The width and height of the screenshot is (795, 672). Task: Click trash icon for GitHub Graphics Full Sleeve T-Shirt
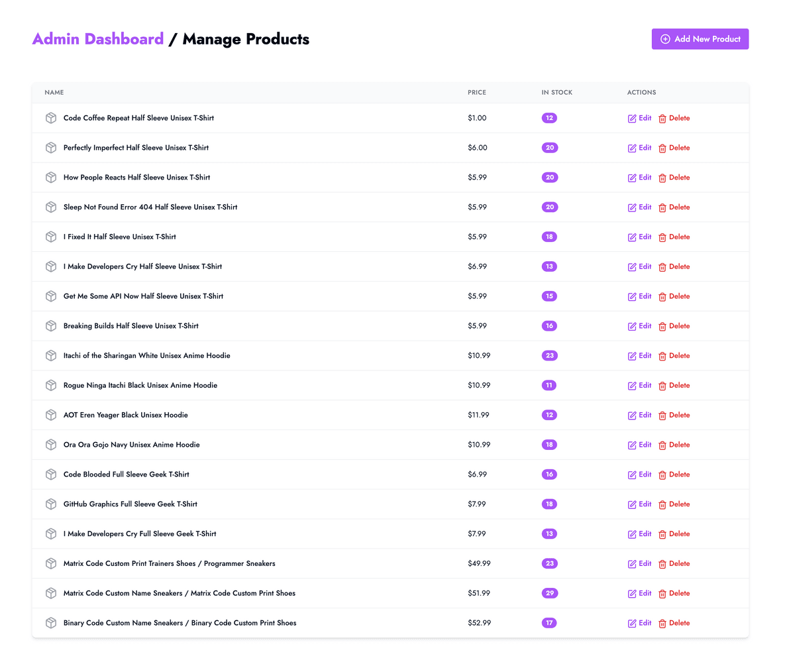(662, 504)
